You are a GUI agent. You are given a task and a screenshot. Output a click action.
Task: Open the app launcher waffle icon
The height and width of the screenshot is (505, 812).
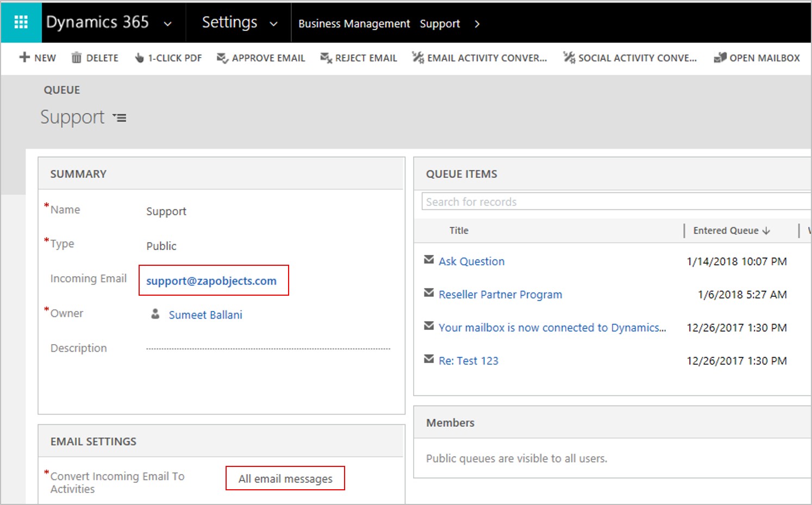coord(21,22)
